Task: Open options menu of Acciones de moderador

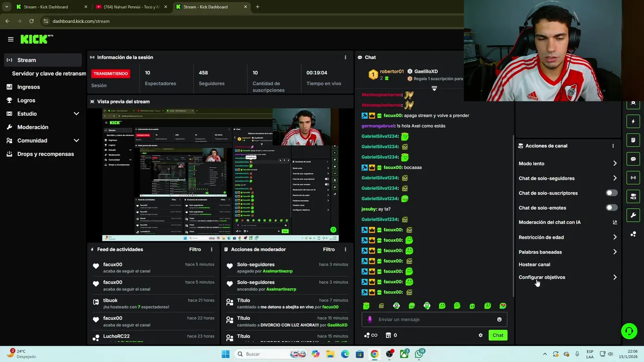Action: (345, 249)
